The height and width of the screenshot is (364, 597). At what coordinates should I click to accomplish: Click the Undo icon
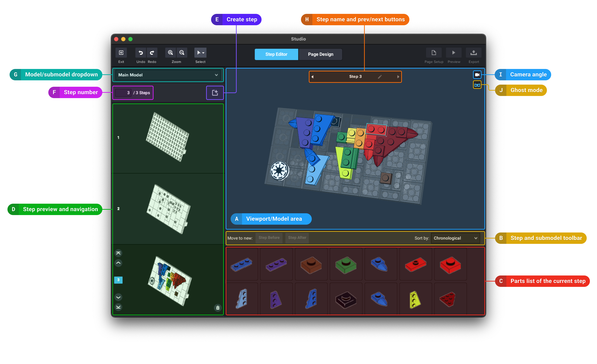(140, 52)
